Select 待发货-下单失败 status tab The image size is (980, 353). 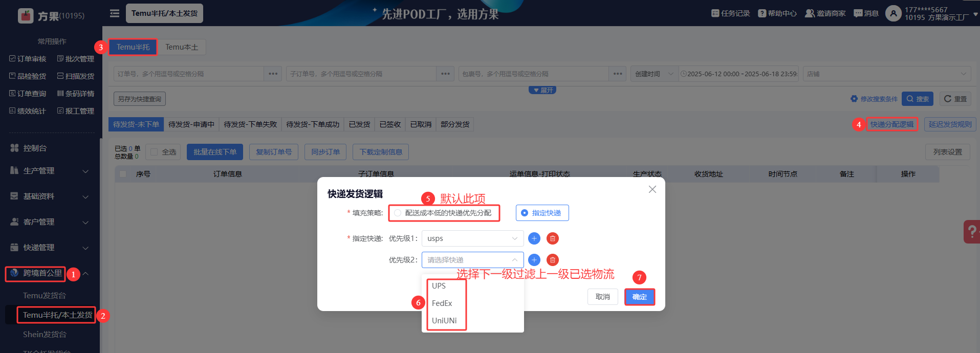250,124
